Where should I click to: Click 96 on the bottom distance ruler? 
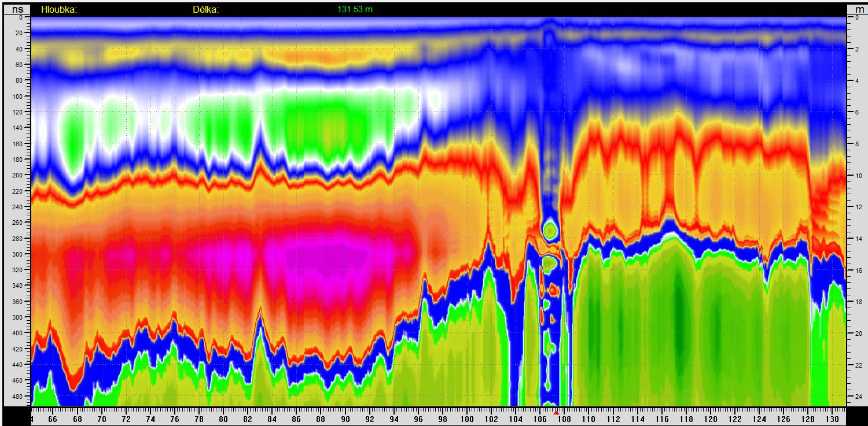click(418, 419)
